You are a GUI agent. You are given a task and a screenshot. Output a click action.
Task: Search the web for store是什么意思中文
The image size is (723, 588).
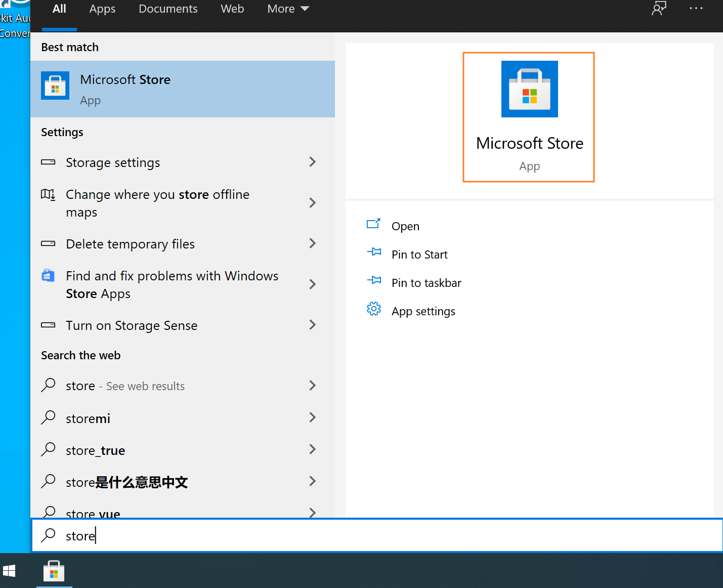[x=183, y=482]
